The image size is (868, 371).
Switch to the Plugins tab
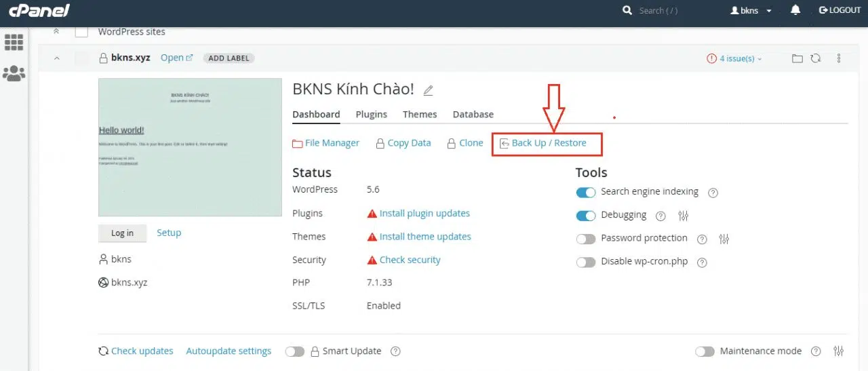click(x=371, y=115)
